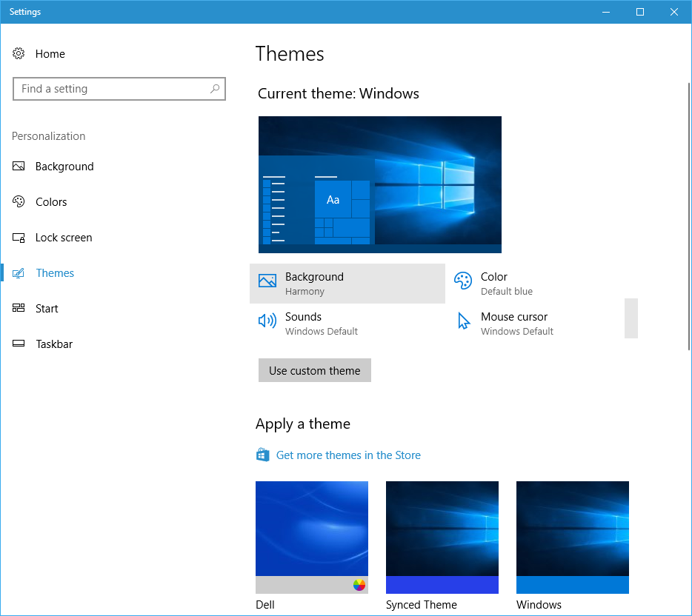The height and width of the screenshot is (616, 692).
Task: Open Get more themes in the Store
Action: (x=348, y=455)
